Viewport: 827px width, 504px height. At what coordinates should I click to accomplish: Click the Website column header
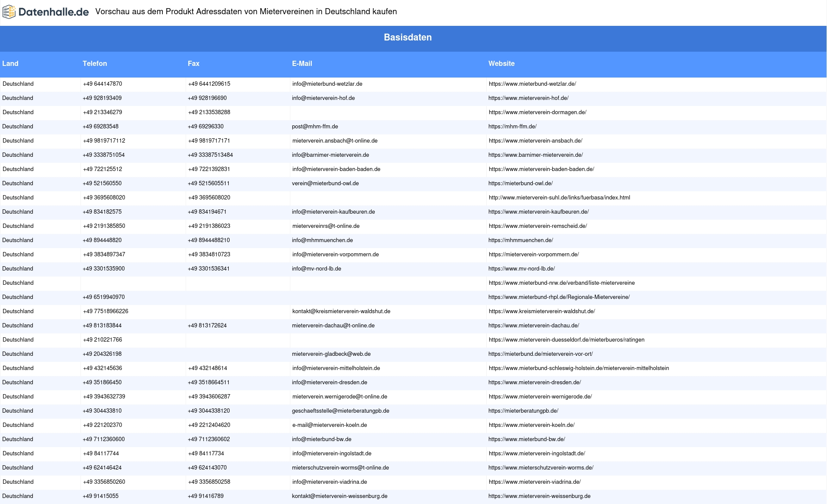coord(501,63)
